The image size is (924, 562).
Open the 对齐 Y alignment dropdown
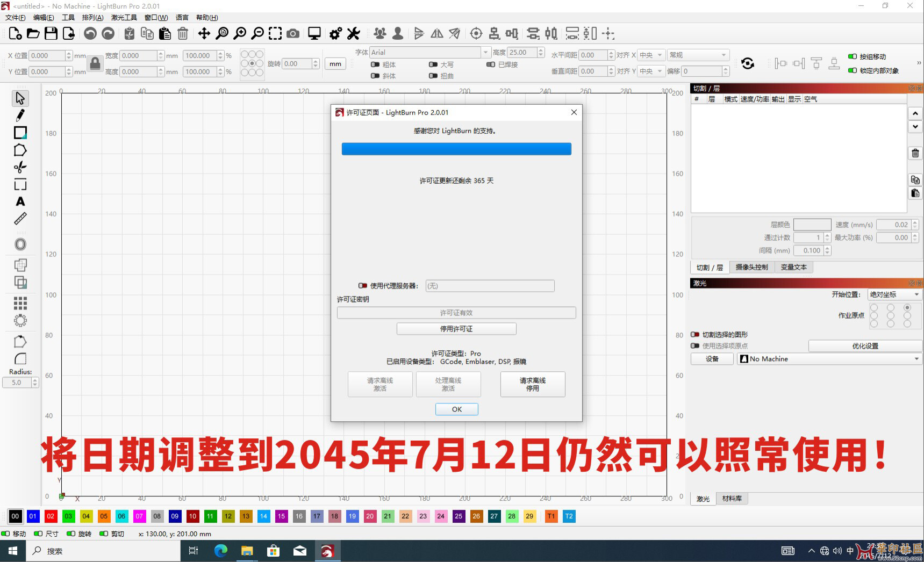[x=651, y=71]
